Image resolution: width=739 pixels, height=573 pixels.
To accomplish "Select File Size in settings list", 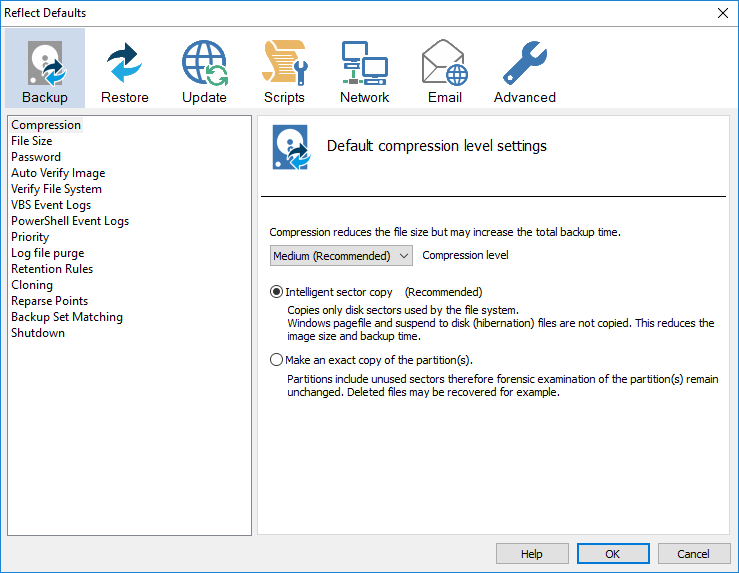I will 31,141.
